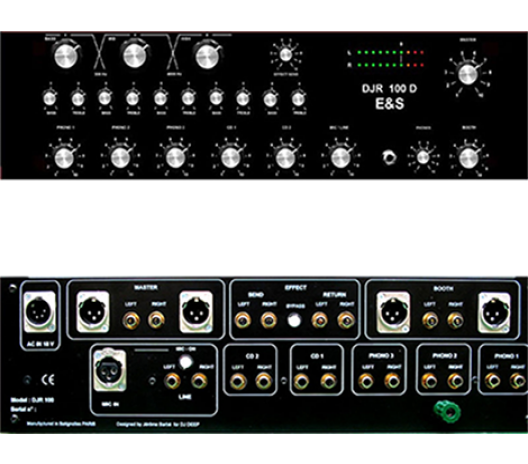Click the CD 1 Right RCA input jack

[x=328, y=382]
